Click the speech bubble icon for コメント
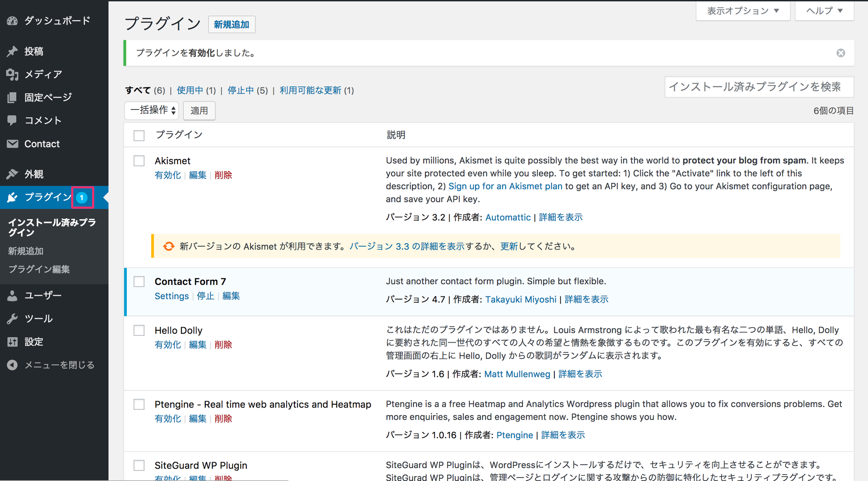This screenshot has width=868, height=481. (x=12, y=120)
